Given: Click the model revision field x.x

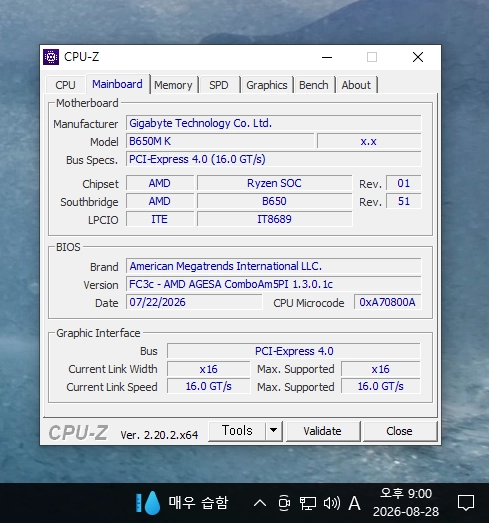Looking at the screenshot, I should (369, 141).
